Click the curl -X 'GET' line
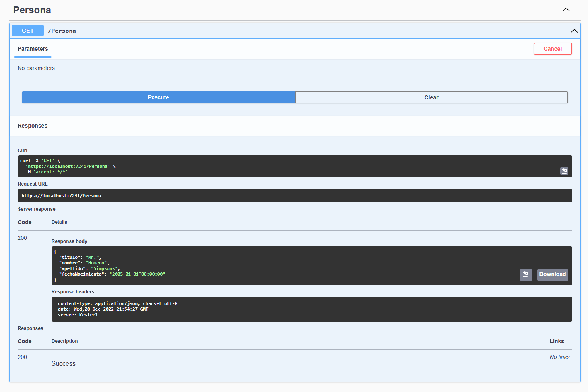588x392 pixels. 40,161
